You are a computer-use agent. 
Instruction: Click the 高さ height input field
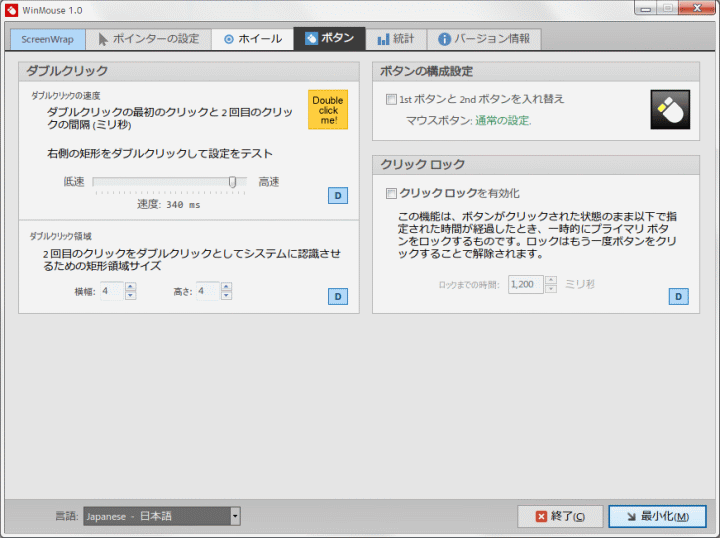[208, 291]
